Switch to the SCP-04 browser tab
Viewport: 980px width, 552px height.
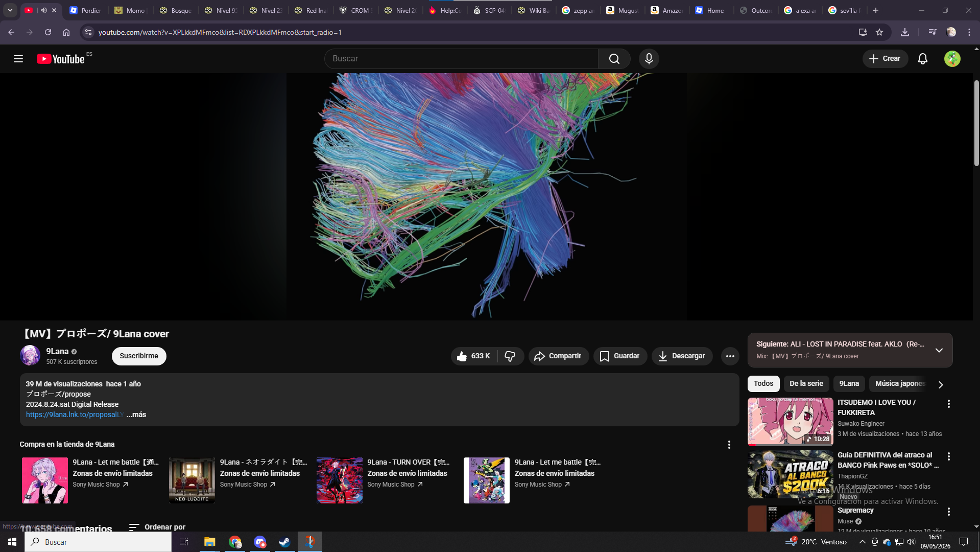[x=490, y=10]
